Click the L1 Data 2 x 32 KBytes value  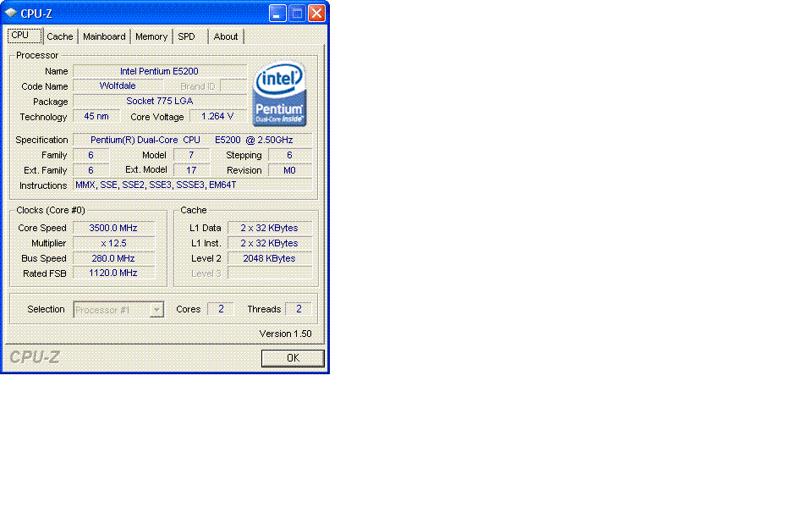coord(269,228)
